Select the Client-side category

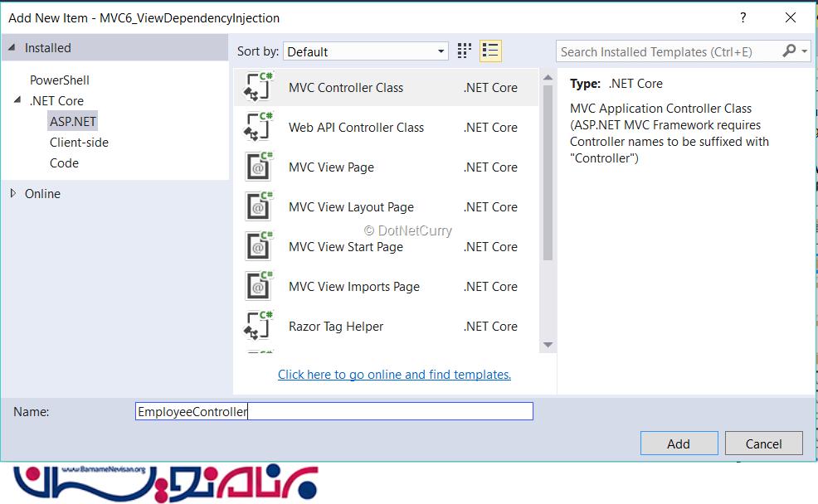(x=79, y=143)
